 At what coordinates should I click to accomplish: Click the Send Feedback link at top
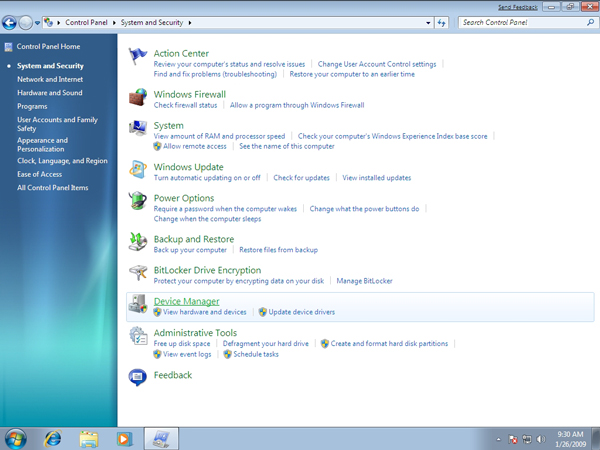coord(519,6)
